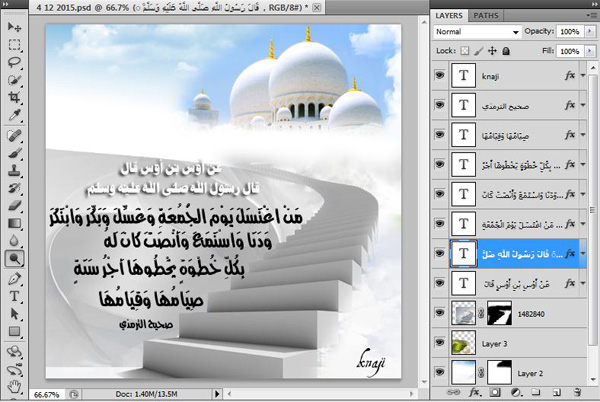The width and height of the screenshot is (600, 402).
Task: Hide the knaji text layer
Action: [440, 74]
